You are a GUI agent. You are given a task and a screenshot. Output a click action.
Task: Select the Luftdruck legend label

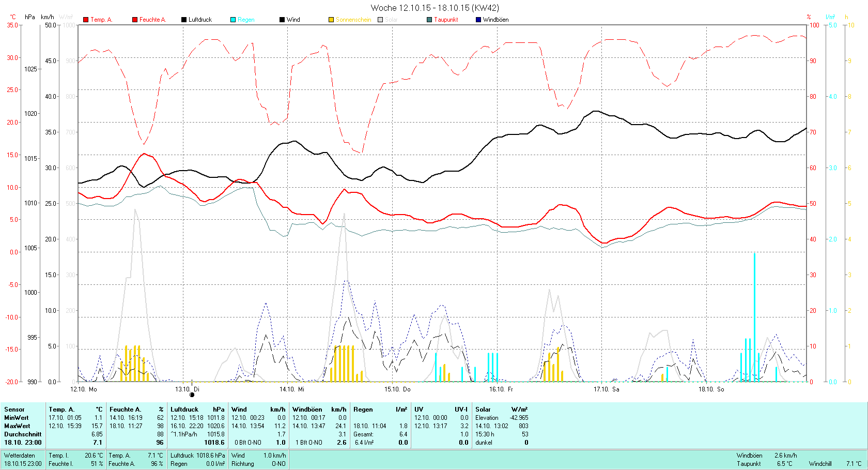pos(200,20)
